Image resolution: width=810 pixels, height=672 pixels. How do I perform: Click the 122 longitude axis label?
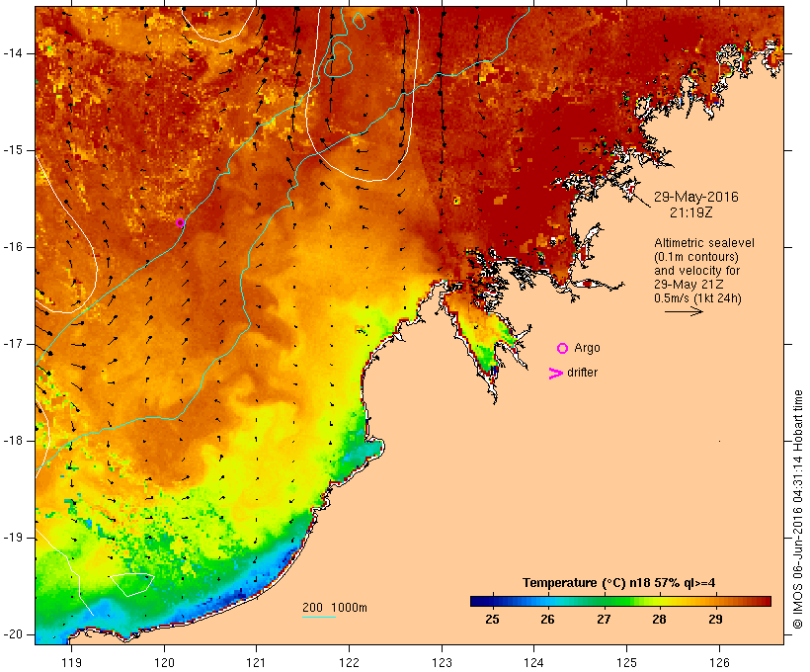coord(350,662)
